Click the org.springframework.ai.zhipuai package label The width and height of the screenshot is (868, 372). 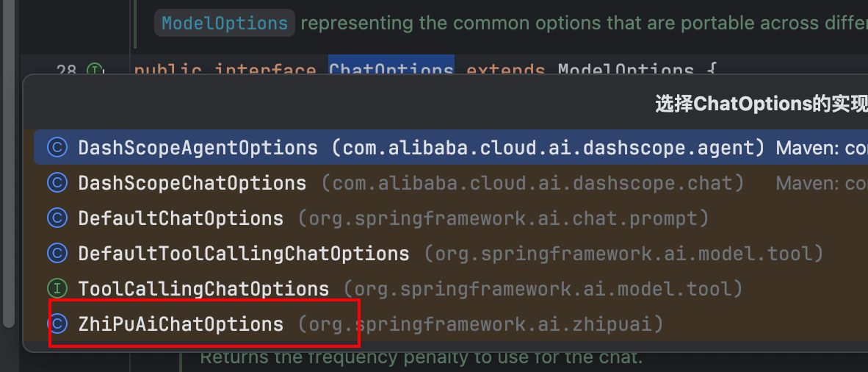point(480,324)
